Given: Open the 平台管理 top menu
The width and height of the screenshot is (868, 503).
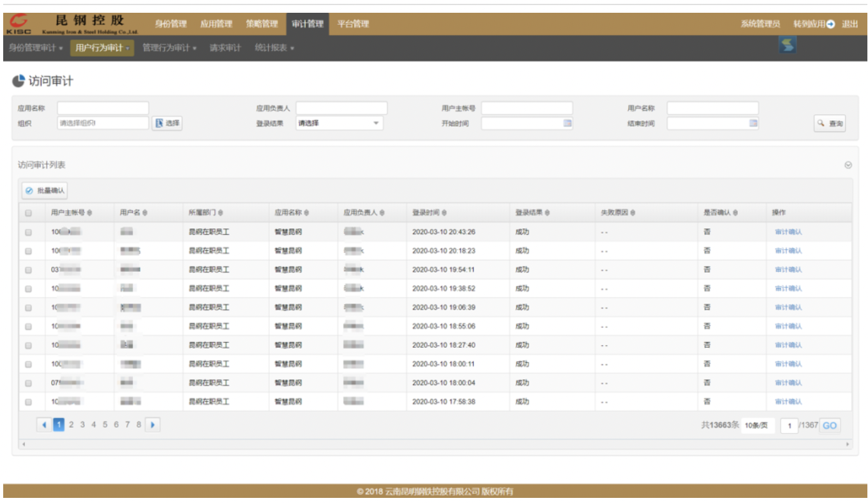Looking at the screenshot, I should (353, 24).
